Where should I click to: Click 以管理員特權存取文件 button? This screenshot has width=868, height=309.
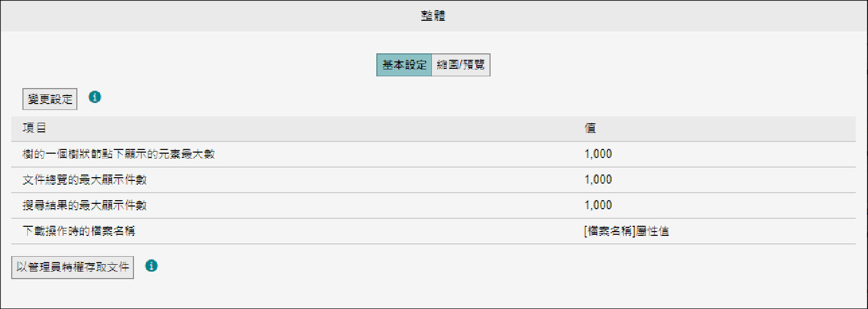click(x=73, y=267)
